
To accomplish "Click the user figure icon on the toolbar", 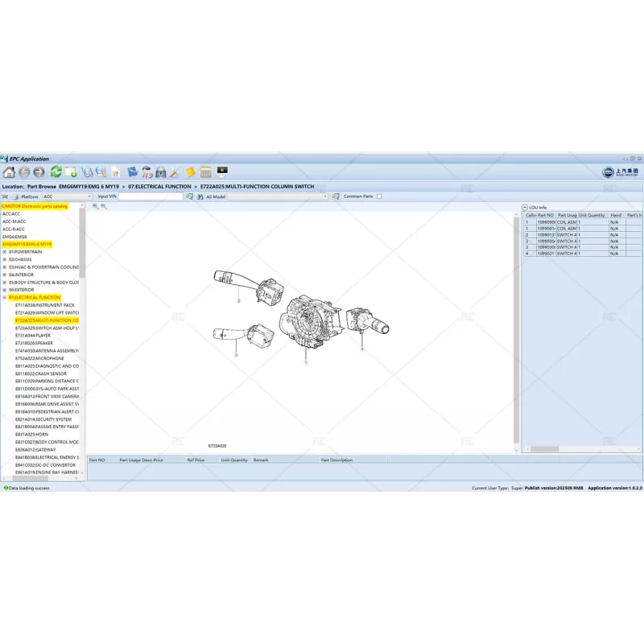I will [x=145, y=171].
